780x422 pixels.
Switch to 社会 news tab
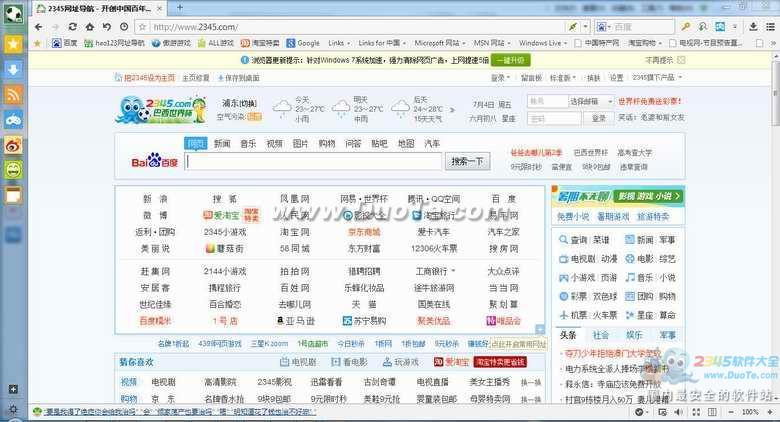[601, 335]
